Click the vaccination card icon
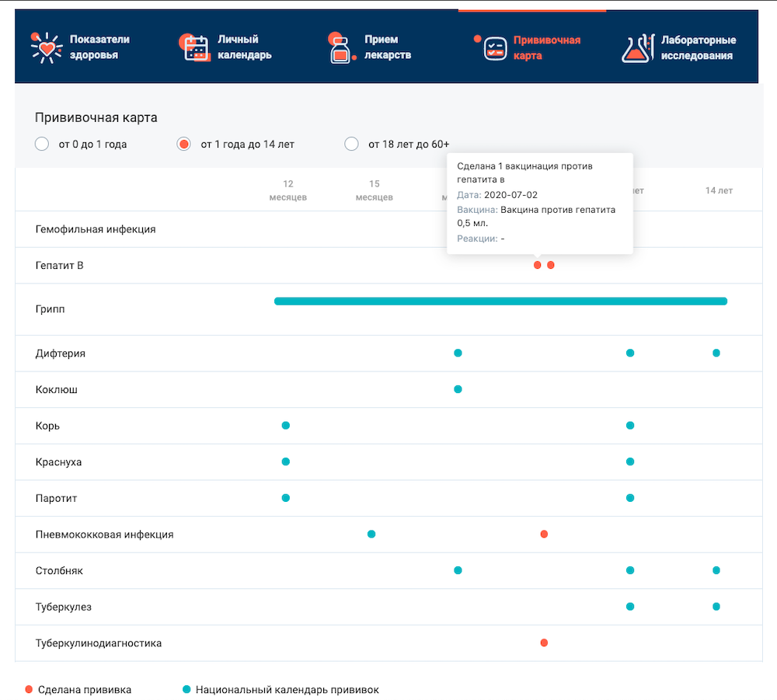777x700 pixels. pyautogui.click(x=494, y=48)
